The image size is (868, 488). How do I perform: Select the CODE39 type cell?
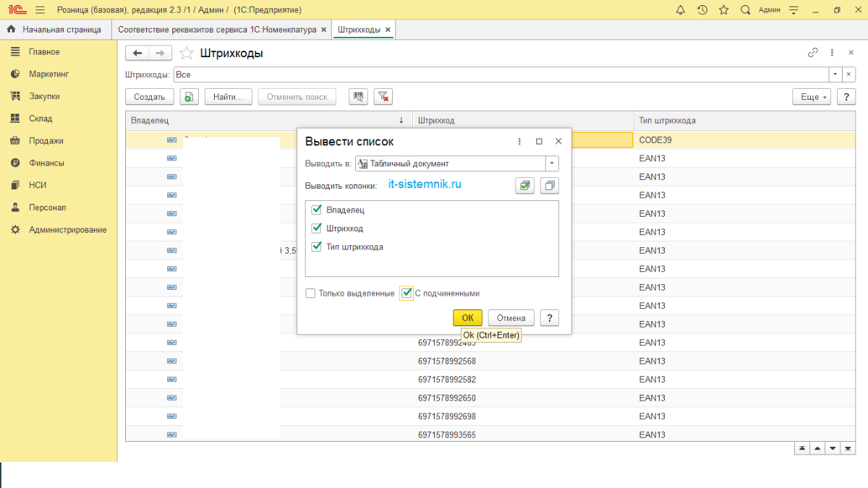click(x=744, y=140)
